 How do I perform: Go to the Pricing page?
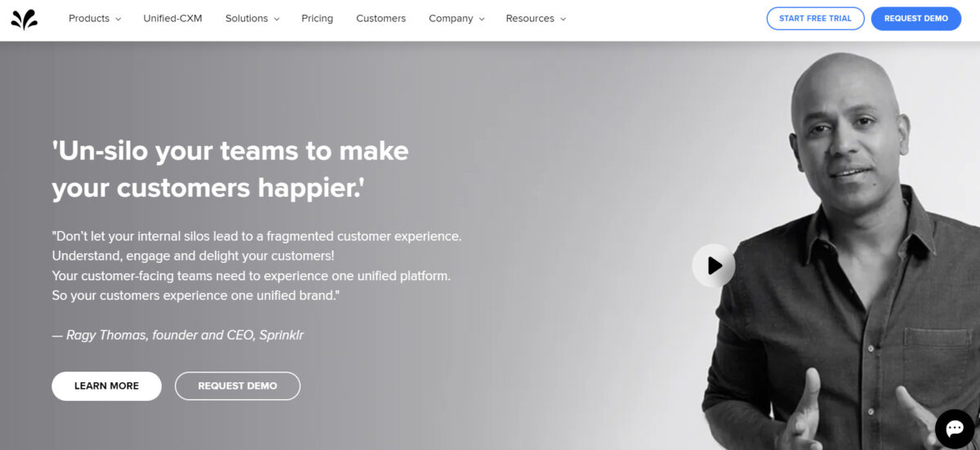coord(317,19)
